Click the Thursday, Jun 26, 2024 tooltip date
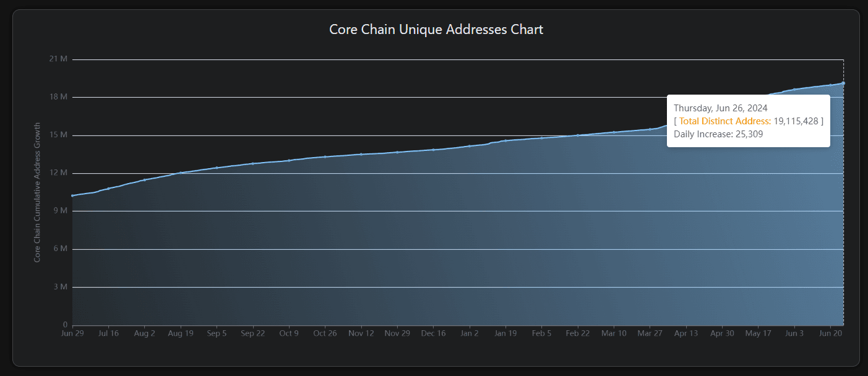 720,108
